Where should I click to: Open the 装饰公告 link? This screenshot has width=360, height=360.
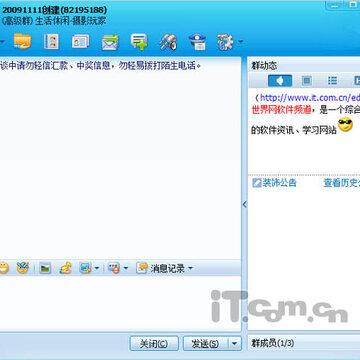click(x=279, y=183)
